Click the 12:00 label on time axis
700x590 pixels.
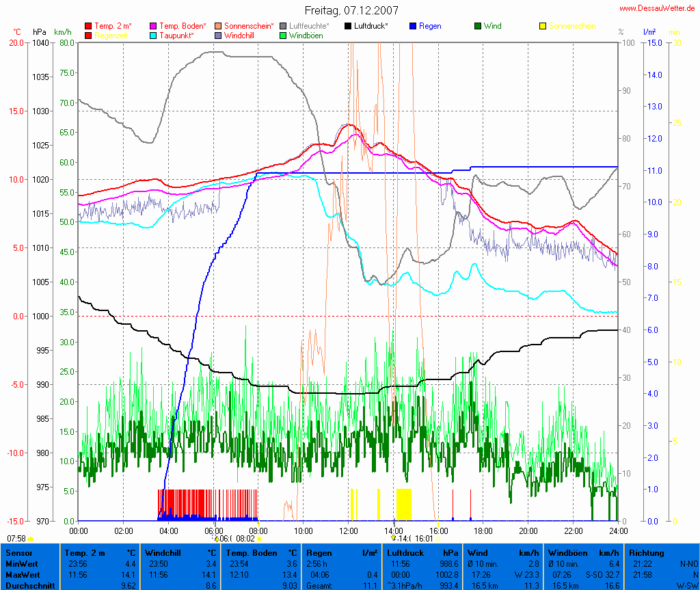[349, 531]
